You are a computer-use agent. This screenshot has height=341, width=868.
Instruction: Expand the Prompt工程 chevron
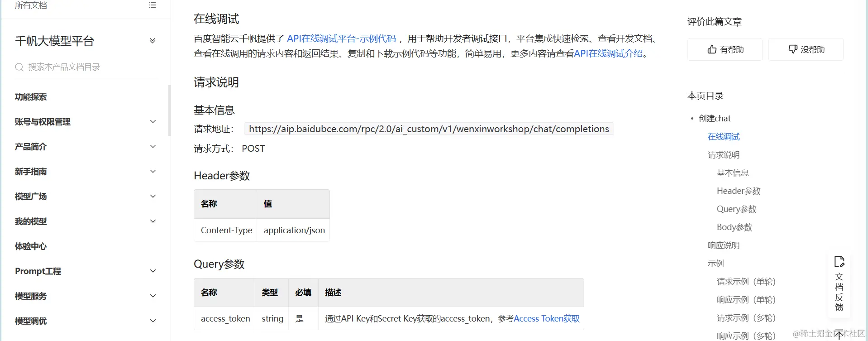coord(153,271)
